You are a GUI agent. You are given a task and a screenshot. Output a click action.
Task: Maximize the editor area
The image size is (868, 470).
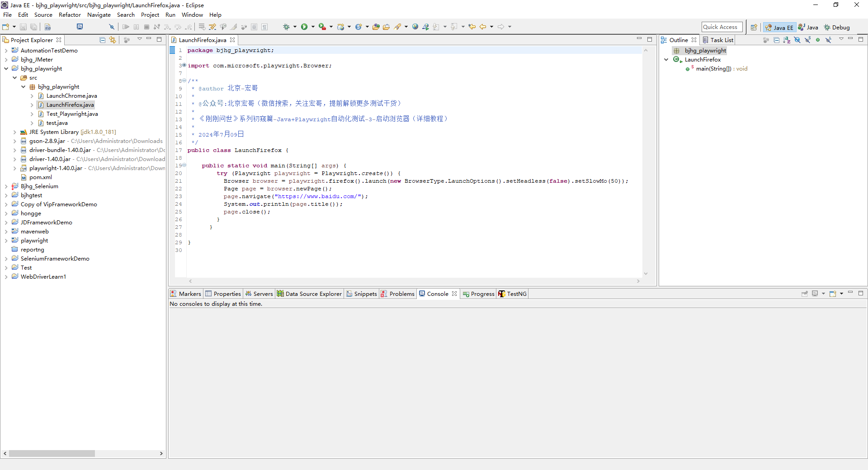point(650,39)
